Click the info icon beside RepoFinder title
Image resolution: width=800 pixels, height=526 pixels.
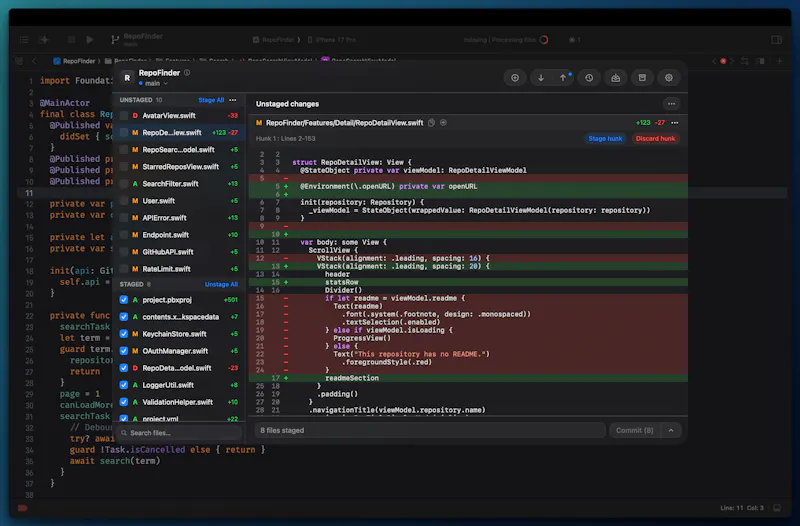(187, 73)
